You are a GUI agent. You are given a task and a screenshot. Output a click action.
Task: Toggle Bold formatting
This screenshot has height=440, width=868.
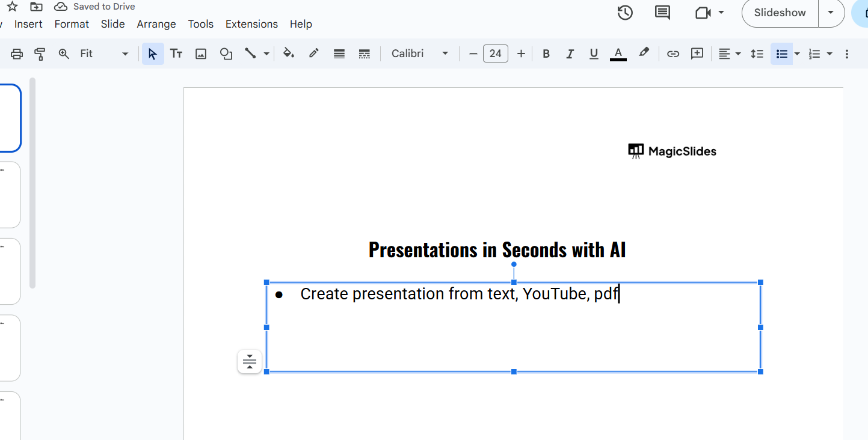click(x=546, y=53)
